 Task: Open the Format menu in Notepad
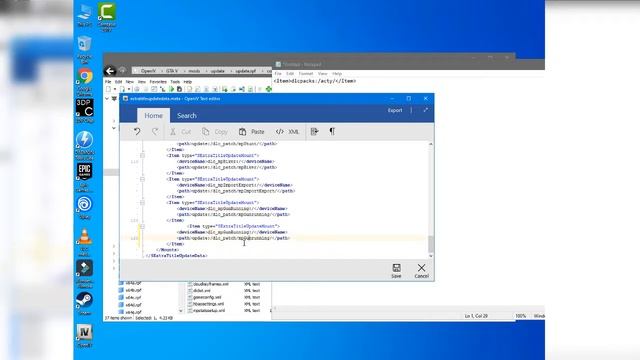click(306, 74)
